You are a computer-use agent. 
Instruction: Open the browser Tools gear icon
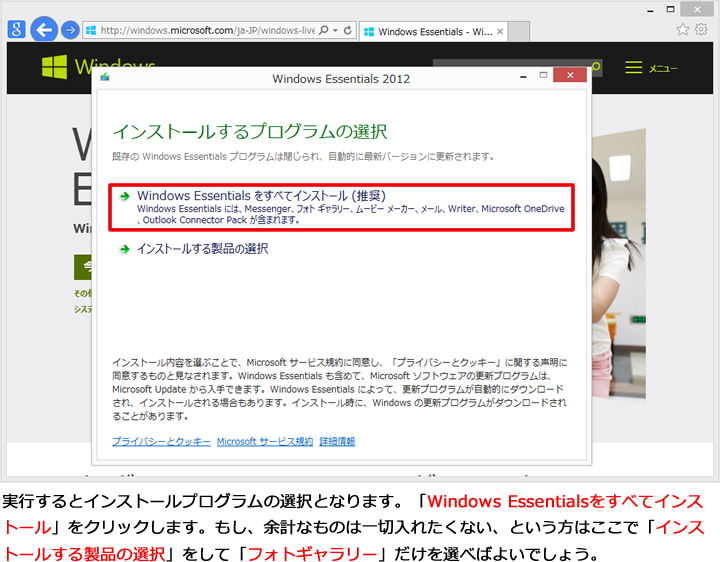tap(701, 29)
